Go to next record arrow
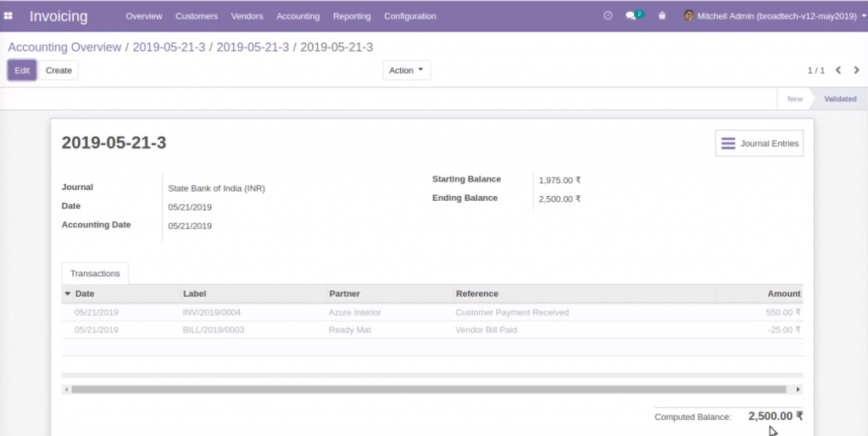This screenshot has width=868, height=436. [856, 70]
